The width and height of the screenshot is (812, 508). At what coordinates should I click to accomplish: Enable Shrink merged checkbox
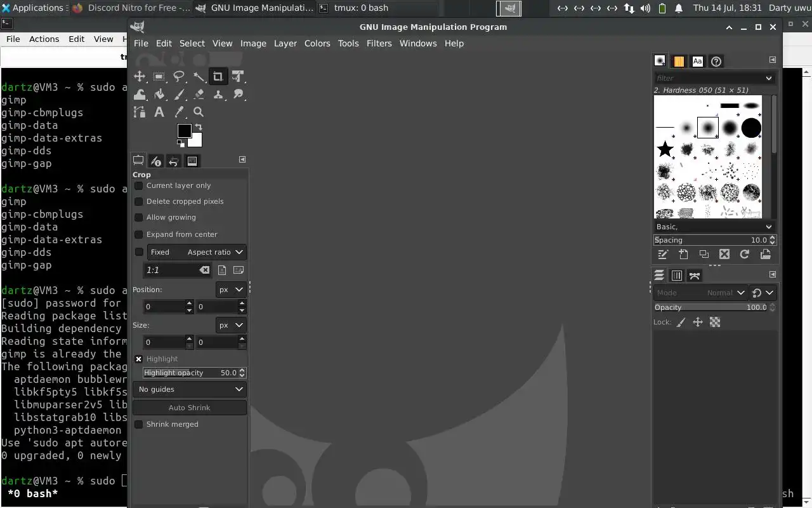pos(138,424)
